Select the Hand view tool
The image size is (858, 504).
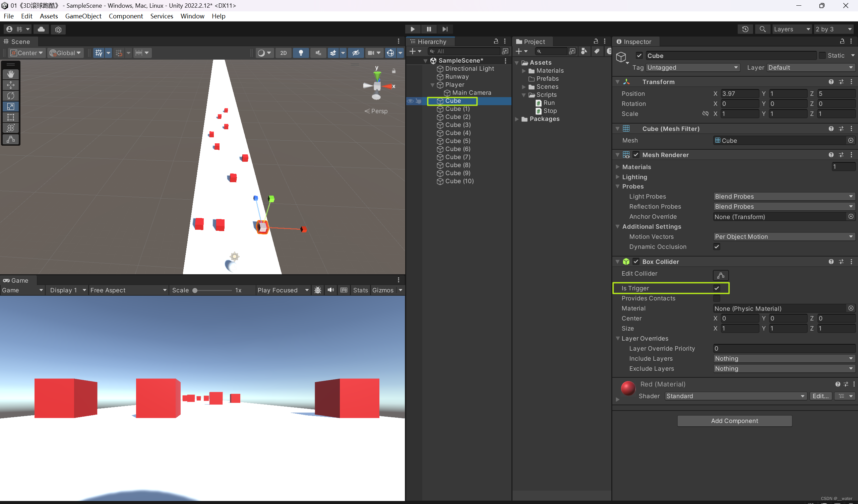10,74
